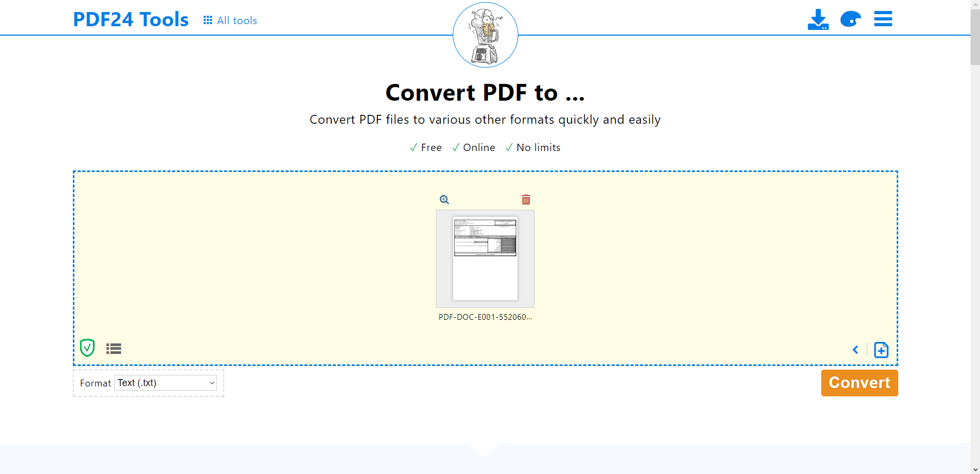Image resolution: width=980 pixels, height=474 pixels.
Task: Switch file view to list mode
Action: tap(114, 349)
